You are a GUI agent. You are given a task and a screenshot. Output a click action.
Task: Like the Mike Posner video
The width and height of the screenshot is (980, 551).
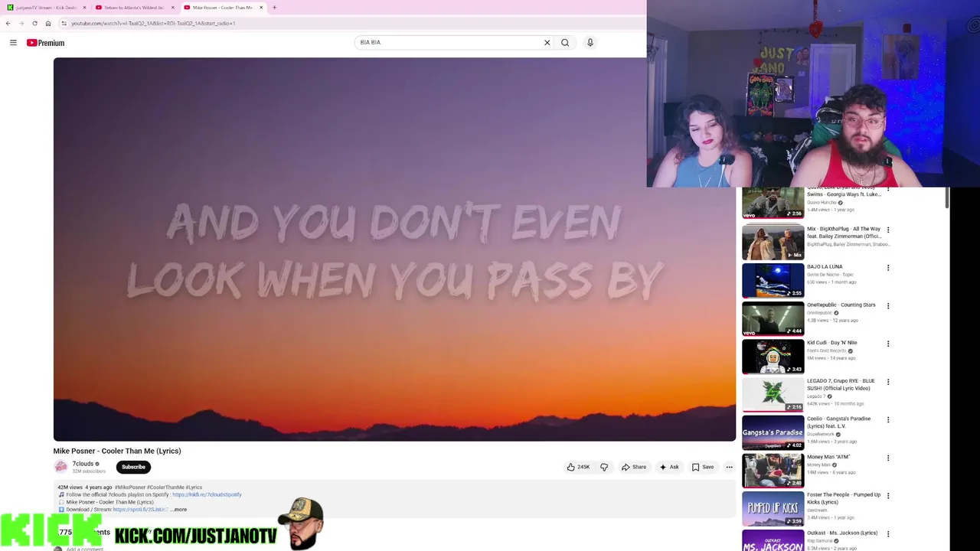pyautogui.click(x=578, y=467)
